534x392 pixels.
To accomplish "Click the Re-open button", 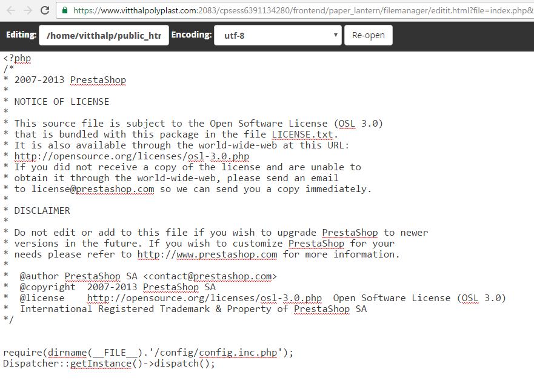I will click(x=368, y=35).
